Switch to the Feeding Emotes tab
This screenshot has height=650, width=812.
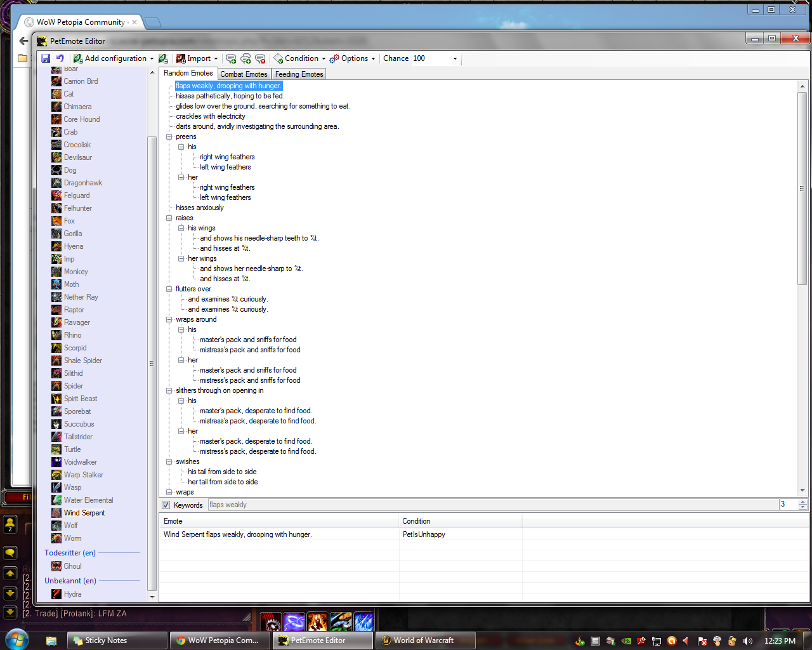pyautogui.click(x=299, y=74)
